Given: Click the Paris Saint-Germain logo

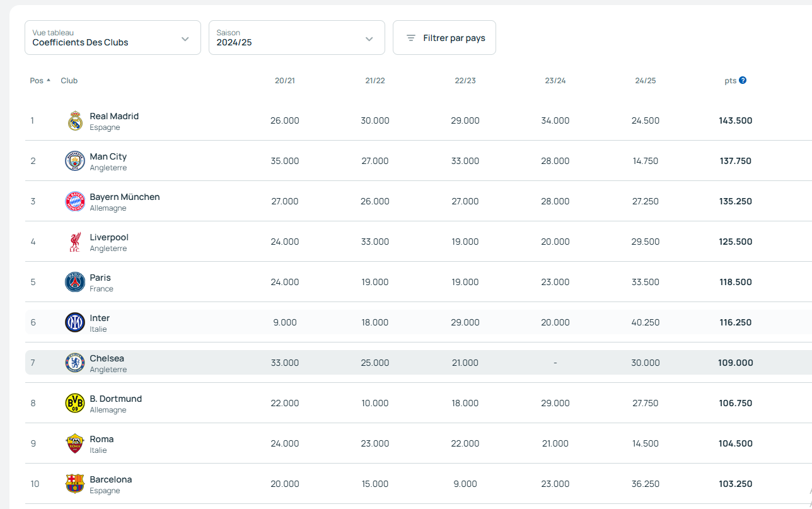Looking at the screenshot, I should tap(75, 282).
